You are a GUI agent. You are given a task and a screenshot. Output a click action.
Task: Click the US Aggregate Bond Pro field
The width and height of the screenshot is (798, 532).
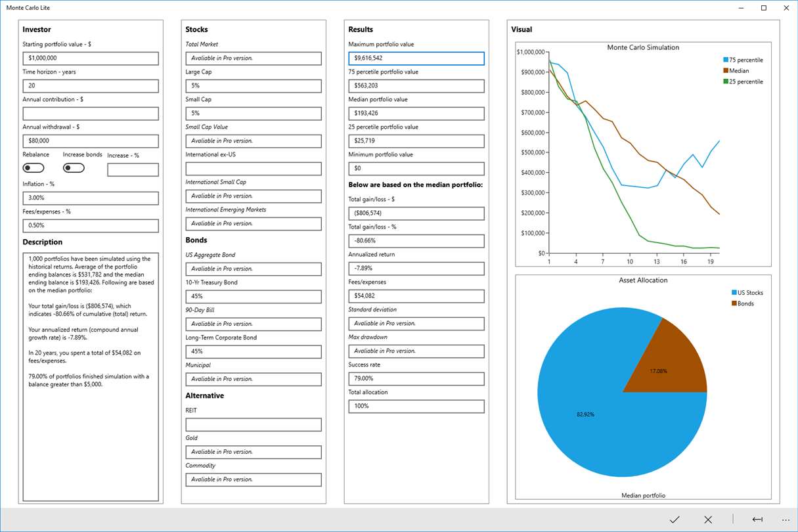click(254, 269)
